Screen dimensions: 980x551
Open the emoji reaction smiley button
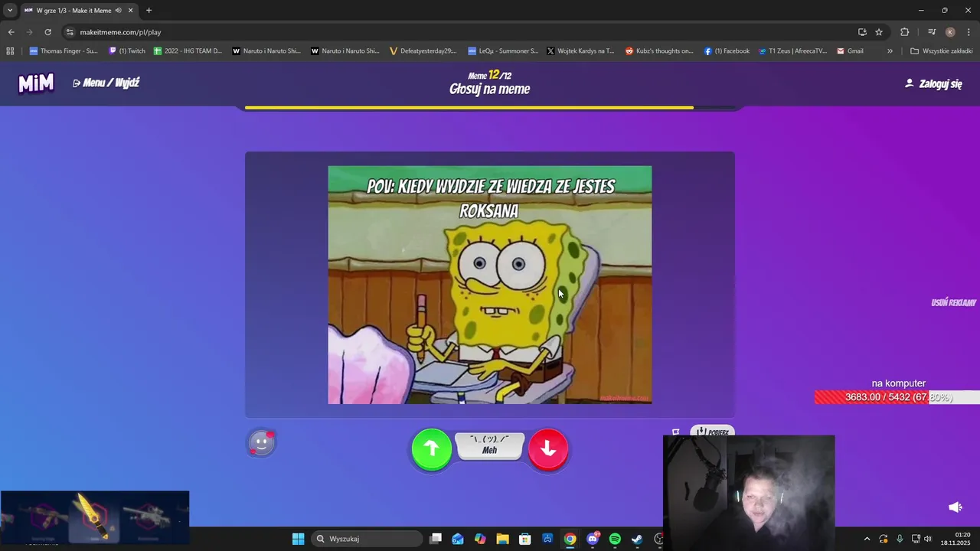[x=261, y=442]
